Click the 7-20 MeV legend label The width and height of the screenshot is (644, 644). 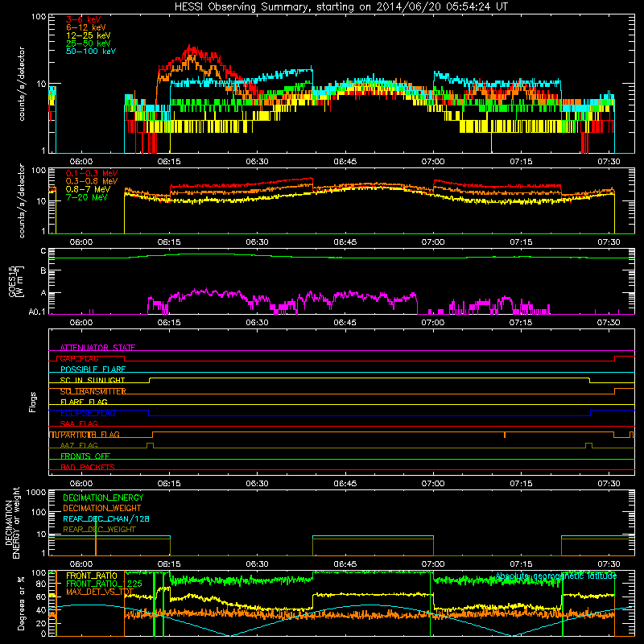pos(86,197)
